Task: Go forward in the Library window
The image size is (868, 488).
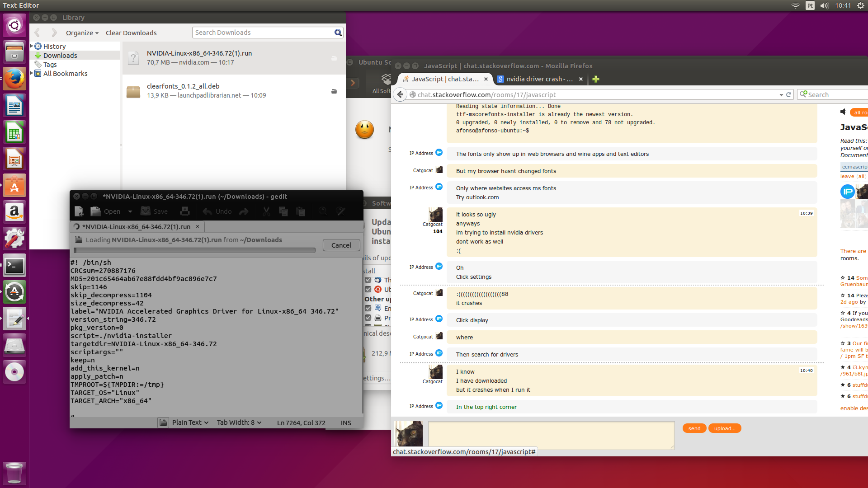Action: click(x=54, y=33)
